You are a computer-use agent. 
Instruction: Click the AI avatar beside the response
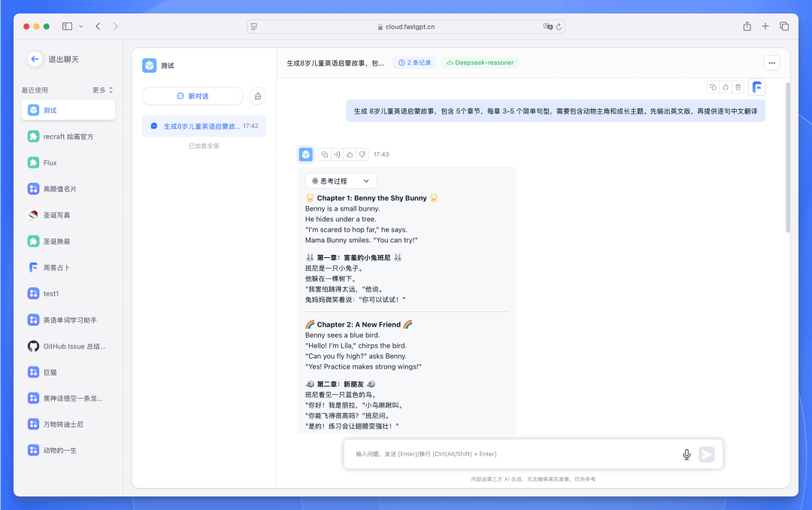pyautogui.click(x=306, y=154)
